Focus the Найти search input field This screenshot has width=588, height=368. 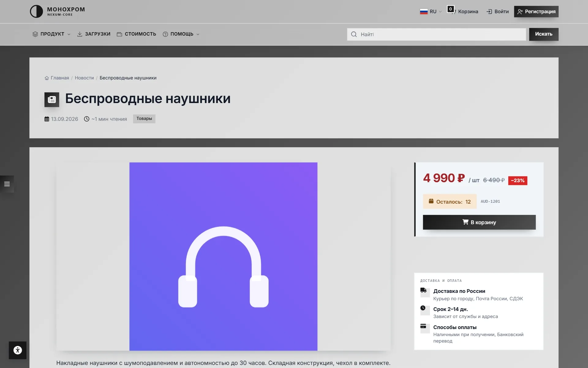tap(436, 34)
